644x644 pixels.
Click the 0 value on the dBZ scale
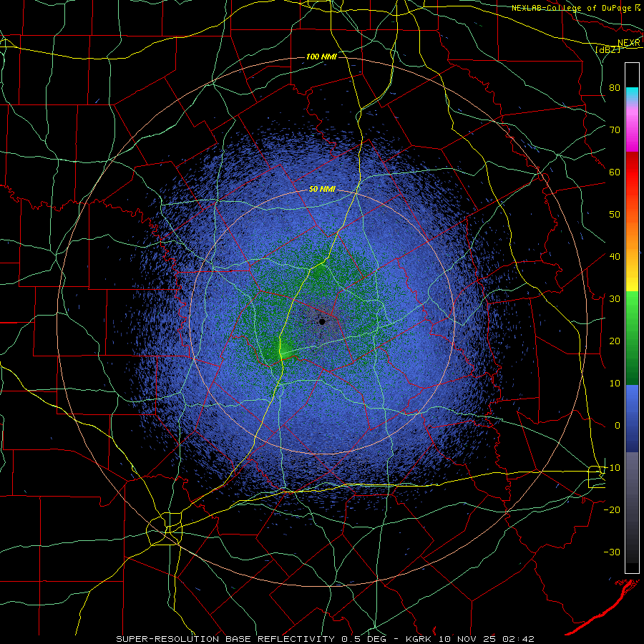(618, 426)
